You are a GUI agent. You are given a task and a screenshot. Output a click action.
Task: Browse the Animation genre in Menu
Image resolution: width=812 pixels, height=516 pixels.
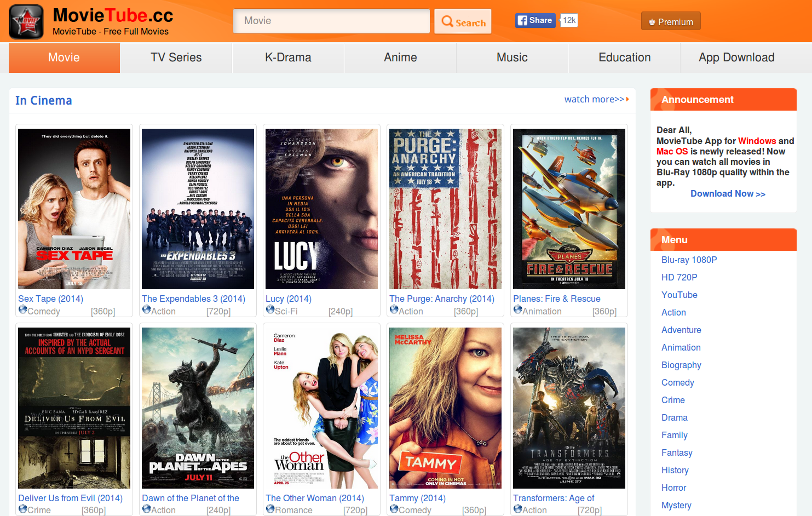coord(681,347)
